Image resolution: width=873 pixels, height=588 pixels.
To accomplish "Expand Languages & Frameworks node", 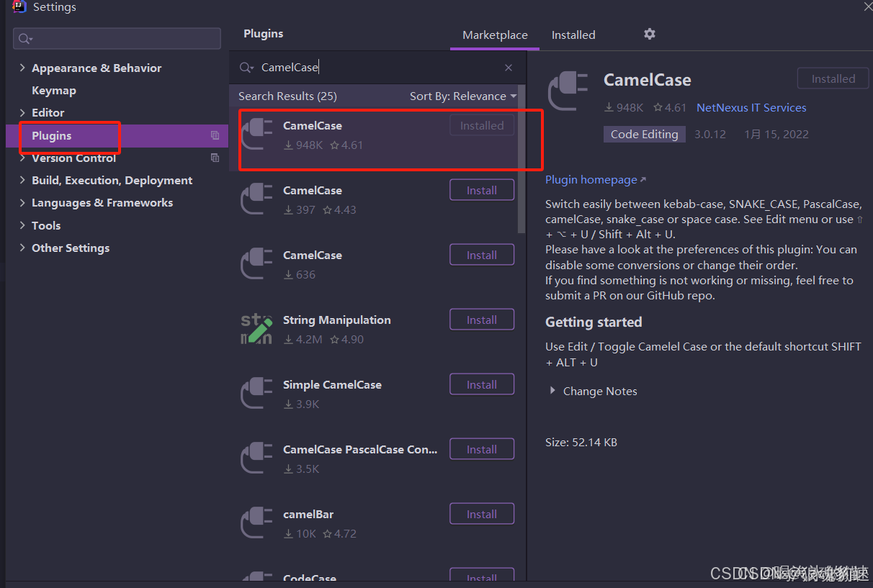I will pyautogui.click(x=22, y=202).
